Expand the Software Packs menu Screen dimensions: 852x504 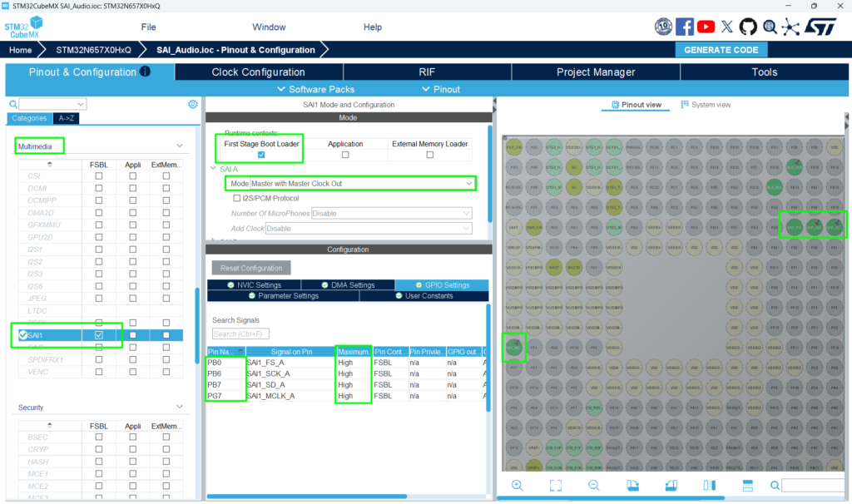(x=315, y=89)
